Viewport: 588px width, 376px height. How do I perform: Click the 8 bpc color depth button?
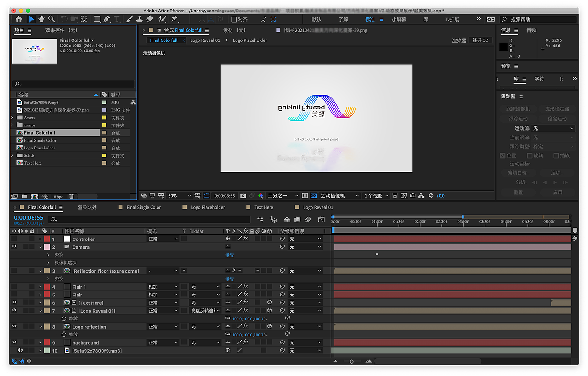point(58,197)
